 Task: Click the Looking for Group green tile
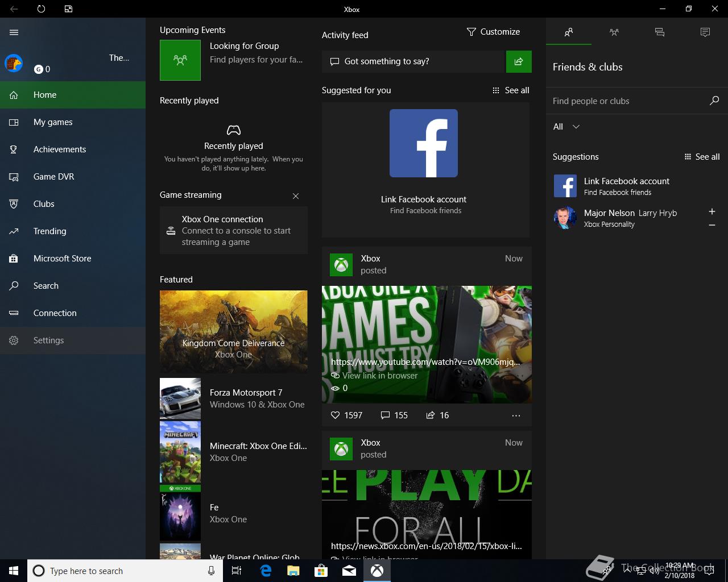pyautogui.click(x=180, y=60)
